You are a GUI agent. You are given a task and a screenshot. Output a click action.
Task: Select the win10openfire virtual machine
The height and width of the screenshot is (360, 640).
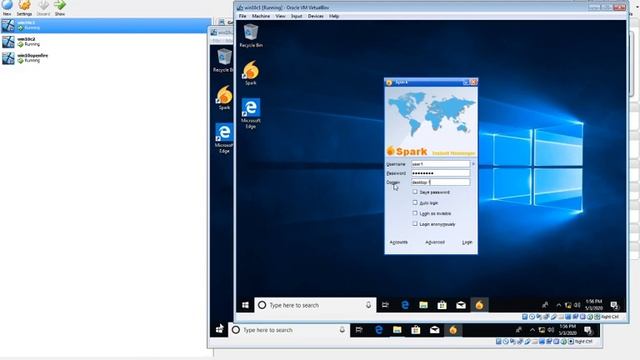point(106,58)
